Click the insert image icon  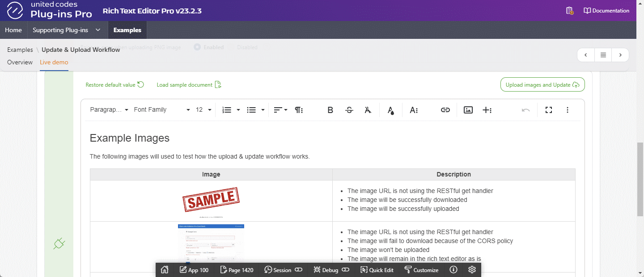point(468,110)
